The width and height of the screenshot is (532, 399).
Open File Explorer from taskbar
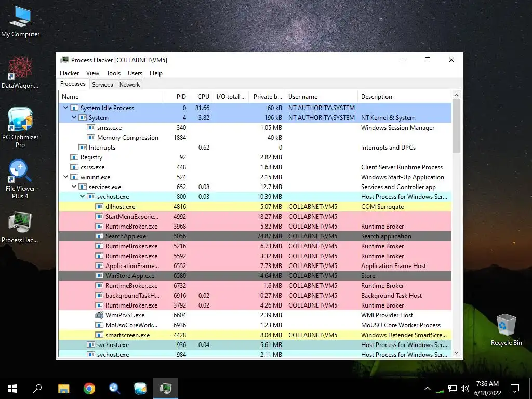click(63, 388)
